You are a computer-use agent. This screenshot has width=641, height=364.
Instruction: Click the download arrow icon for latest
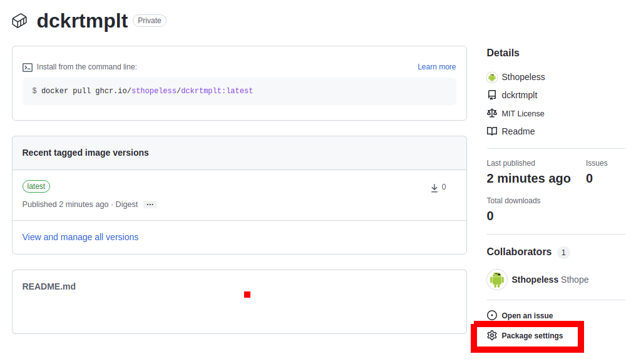(434, 188)
